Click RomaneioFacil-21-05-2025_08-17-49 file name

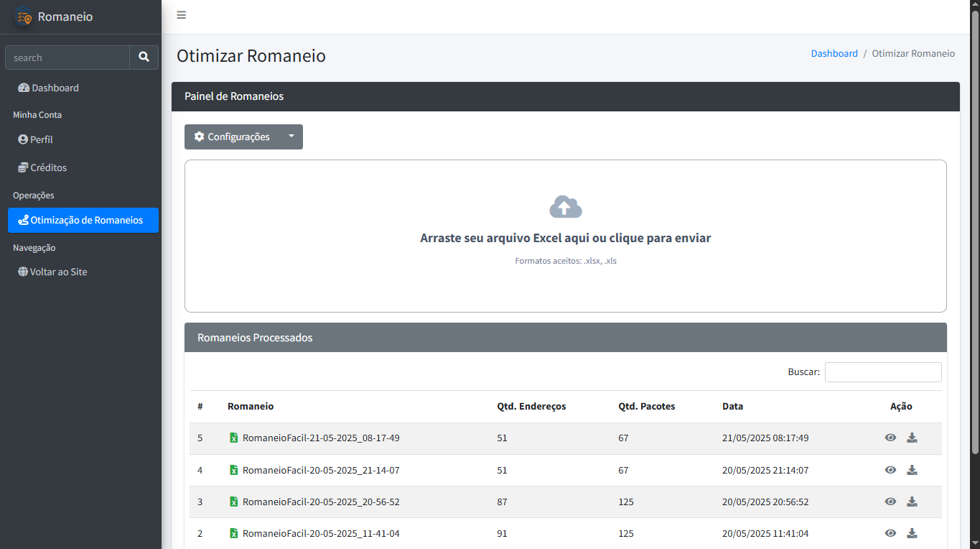click(x=321, y=438)
